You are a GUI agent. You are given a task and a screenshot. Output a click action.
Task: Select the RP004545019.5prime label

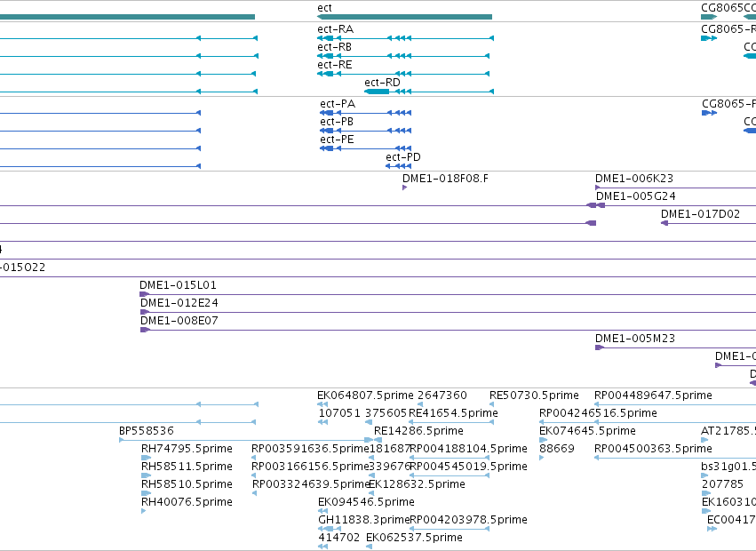468,467
